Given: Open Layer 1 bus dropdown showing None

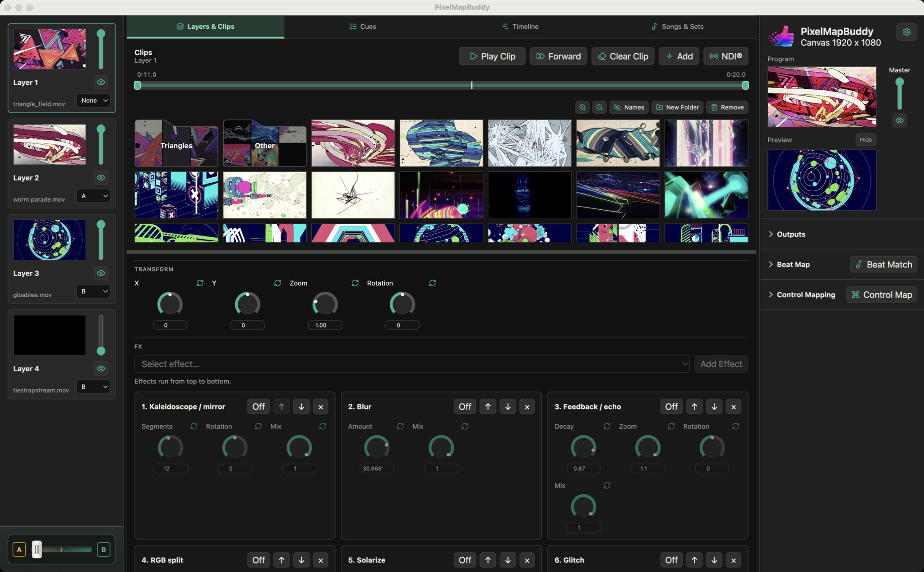Looking at the screenshot, I should click(x=93, y=100).
